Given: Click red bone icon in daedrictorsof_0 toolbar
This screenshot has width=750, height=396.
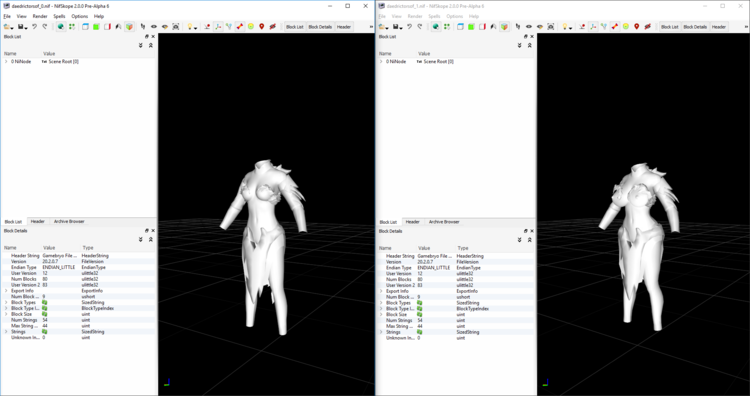Looking at the screenshot, I should click(x=240, y=27).
